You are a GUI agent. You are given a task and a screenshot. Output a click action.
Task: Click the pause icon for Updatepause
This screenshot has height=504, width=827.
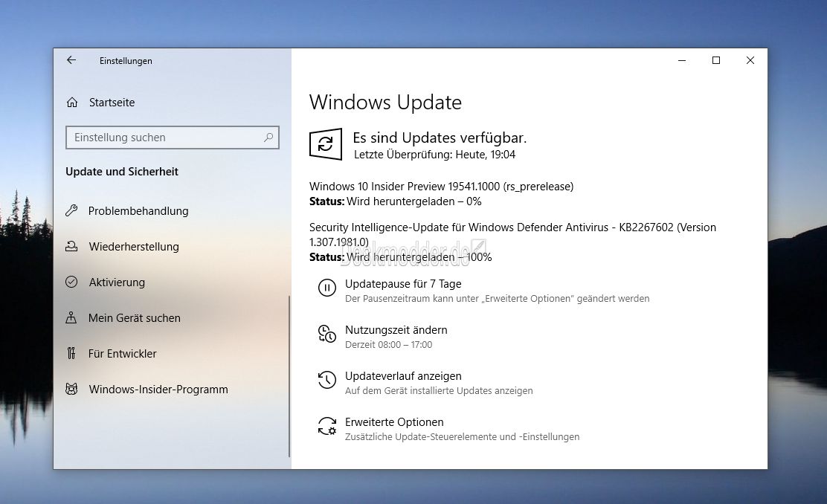[327, 288]
